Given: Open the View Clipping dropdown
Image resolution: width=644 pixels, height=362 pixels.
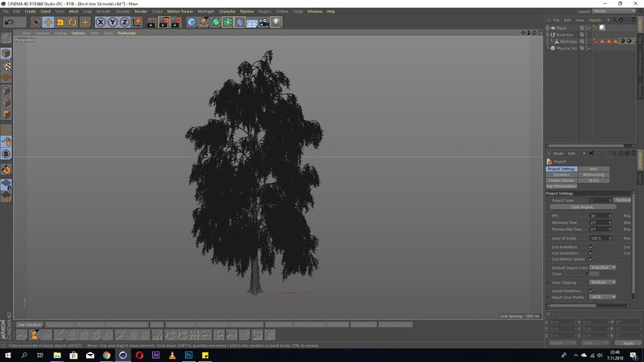Looking at the screenshot, I should [x=603, y=282].
